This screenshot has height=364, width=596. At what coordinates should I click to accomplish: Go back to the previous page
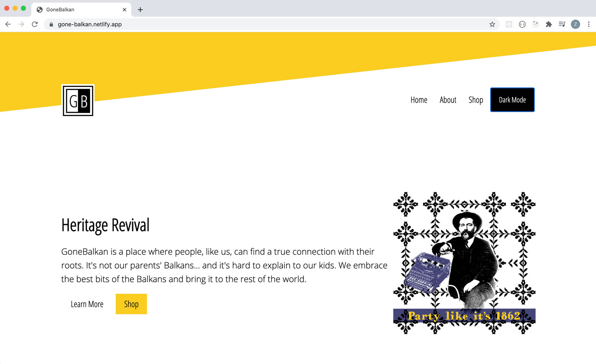[8, 24]
